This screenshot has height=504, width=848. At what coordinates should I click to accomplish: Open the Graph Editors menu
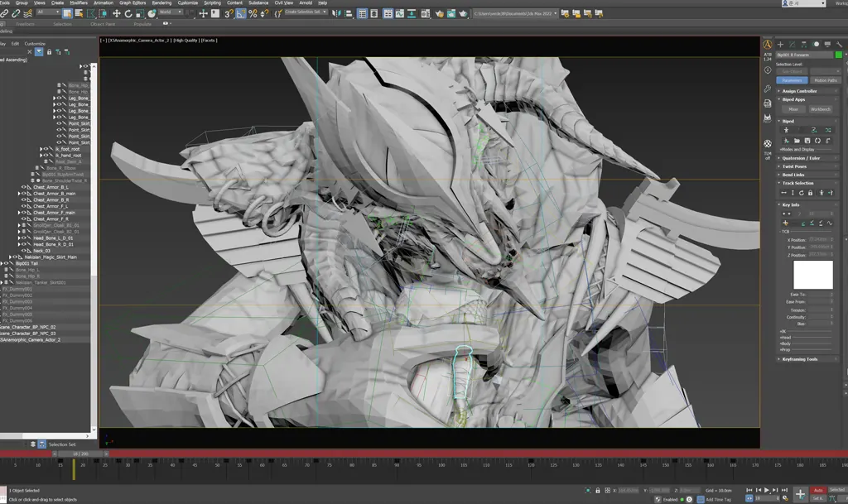(x=132, y=2)
